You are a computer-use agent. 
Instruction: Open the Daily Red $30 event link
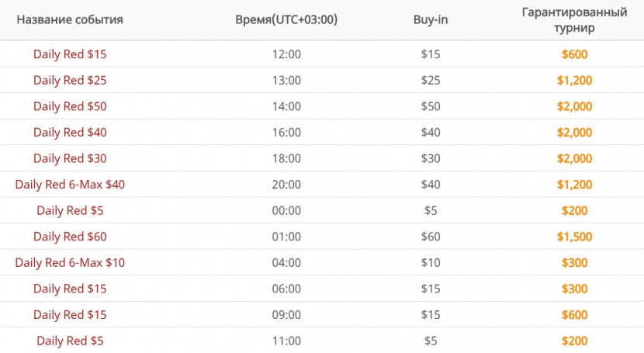pyautogui.click(x=70, y=158)
